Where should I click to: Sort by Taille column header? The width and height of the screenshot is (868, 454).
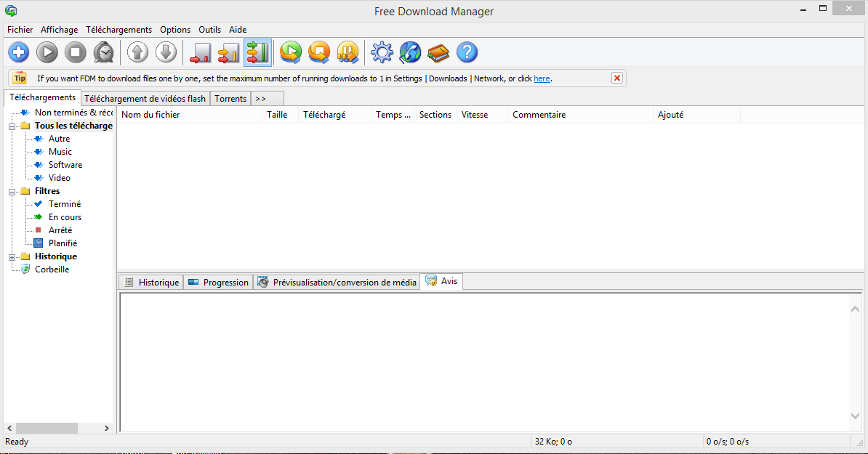[280, 115]
